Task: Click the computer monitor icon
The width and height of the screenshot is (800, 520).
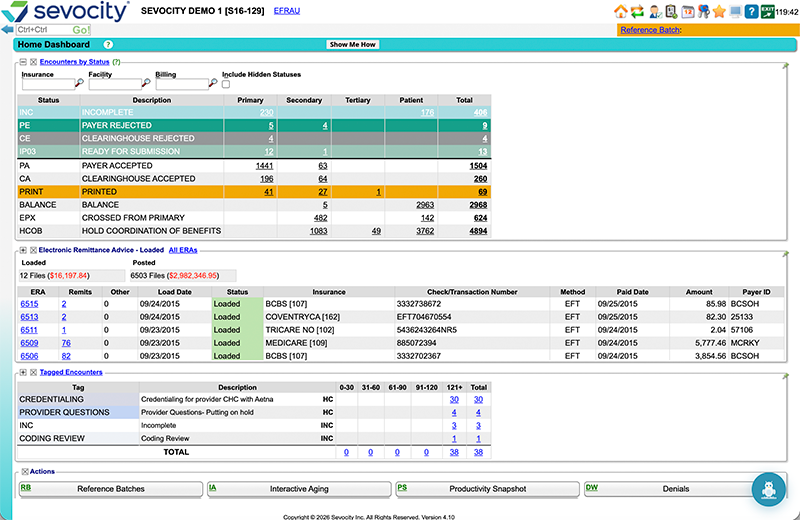Action: click(x=735, y=11)
